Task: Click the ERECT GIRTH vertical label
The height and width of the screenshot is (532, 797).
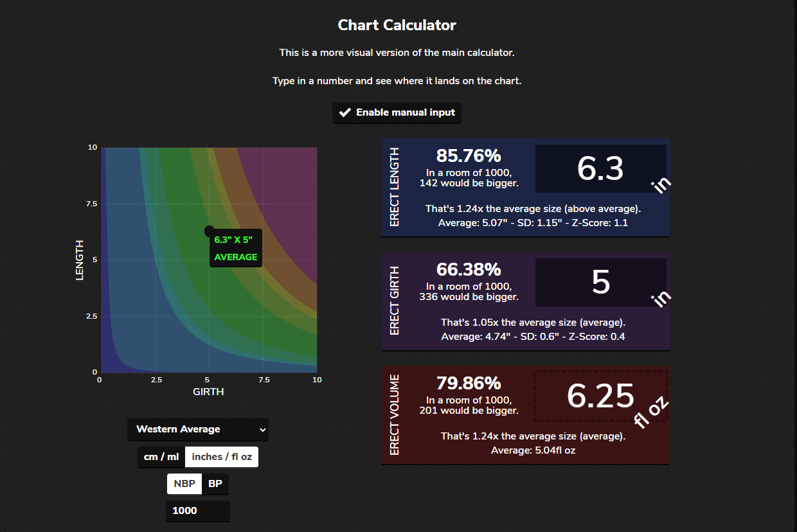Action: 395,301
